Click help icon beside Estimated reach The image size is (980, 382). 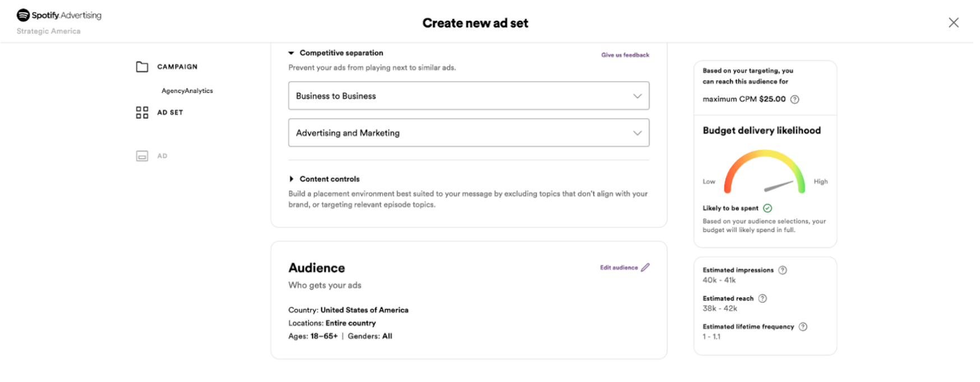tap(762, 299)
